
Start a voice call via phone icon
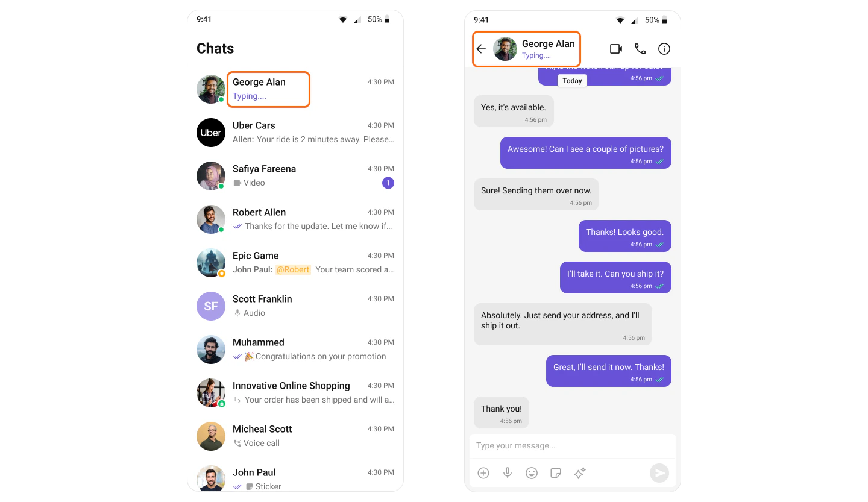click(x=640, y=49)
